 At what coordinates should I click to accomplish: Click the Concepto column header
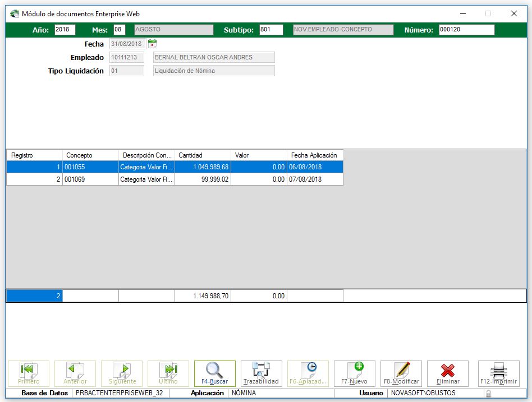(90, 155)
